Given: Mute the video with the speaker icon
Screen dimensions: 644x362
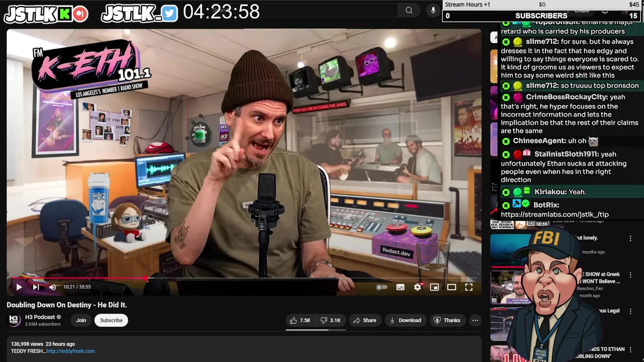Looking at the screenshot, I should click(52, 287).
